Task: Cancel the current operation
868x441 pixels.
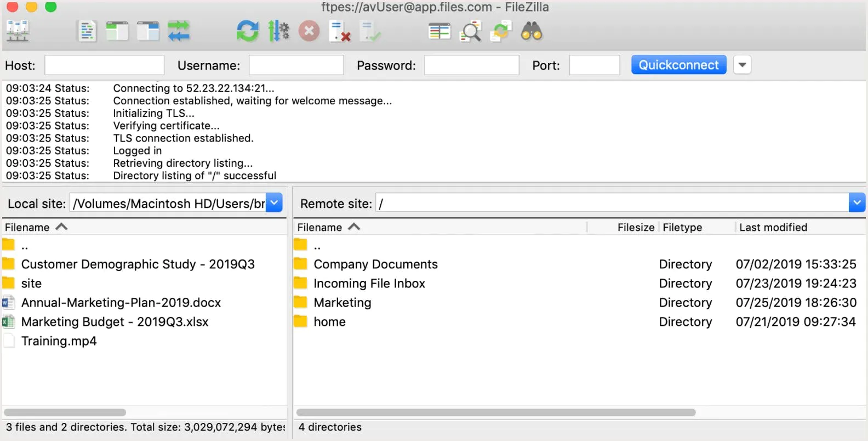Action: click(x=309, y=31)
